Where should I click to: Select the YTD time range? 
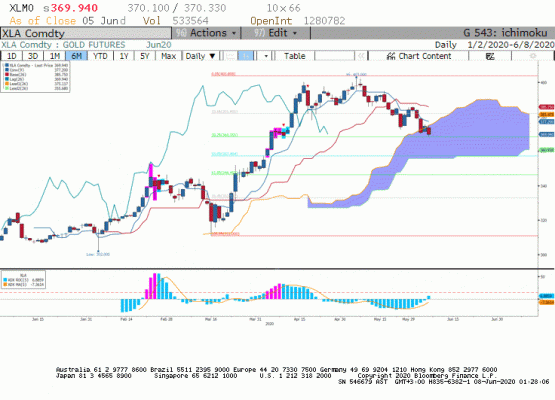(x=100, y=56)
